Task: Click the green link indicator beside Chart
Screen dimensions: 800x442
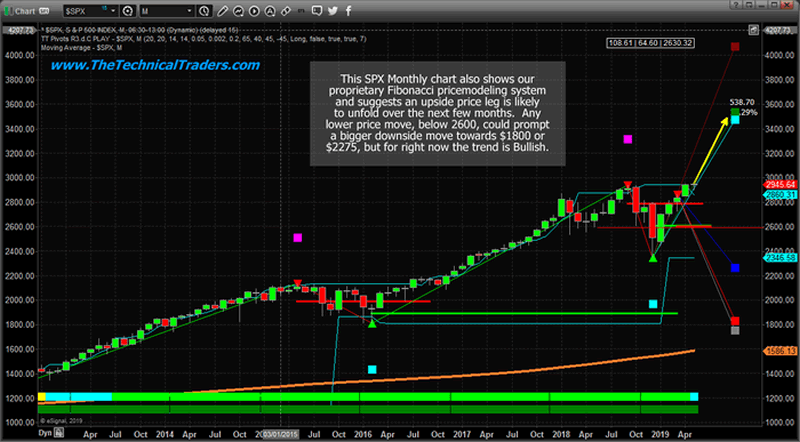Action: (x=8, y=11)
